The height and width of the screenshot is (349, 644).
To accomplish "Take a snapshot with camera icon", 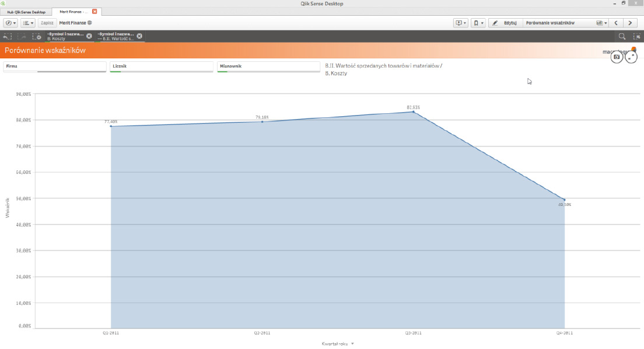I will click(616, 57).
